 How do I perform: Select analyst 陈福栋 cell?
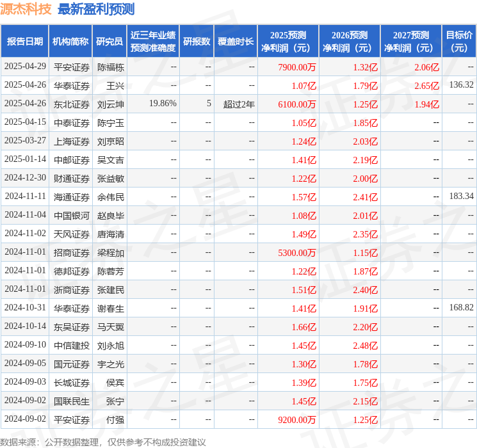[109, 67]
